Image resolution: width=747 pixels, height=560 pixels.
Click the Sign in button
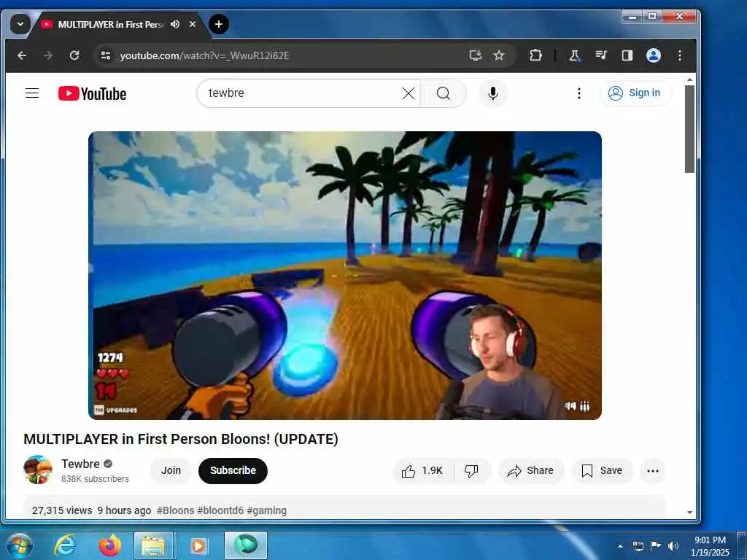[x=635, y=93]
